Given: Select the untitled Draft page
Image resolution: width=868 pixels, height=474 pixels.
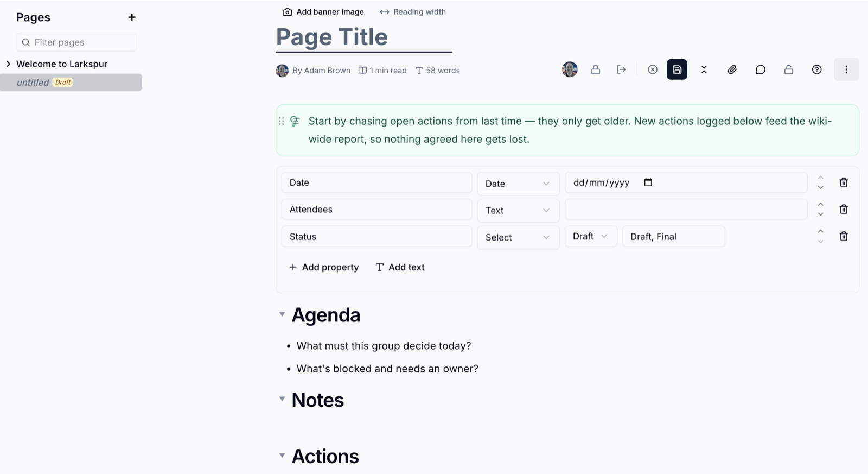Looking at the screenshot, I should click(71, 83).
